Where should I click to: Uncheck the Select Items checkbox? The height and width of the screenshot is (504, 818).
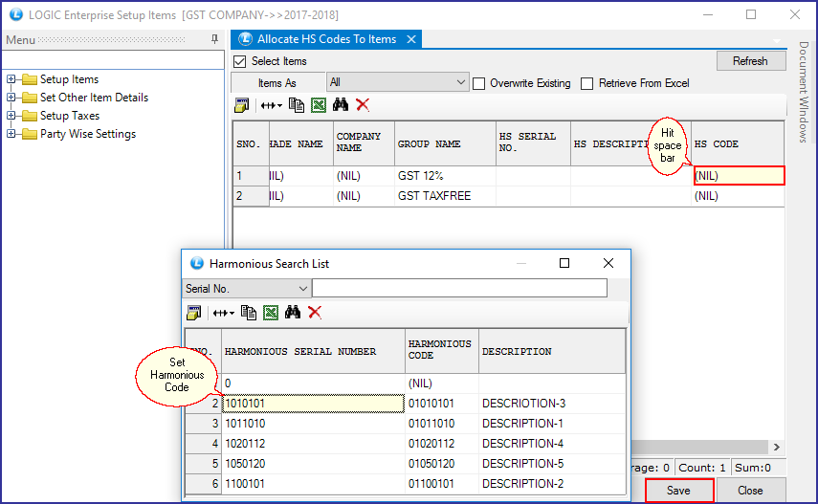pyautogui.click(x=241, y=61)
